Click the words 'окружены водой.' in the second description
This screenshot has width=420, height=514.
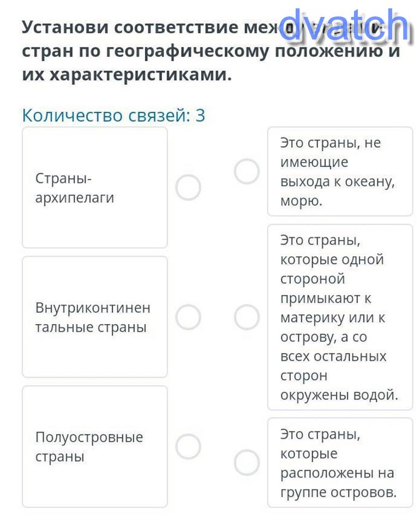(x=339, y=395)
